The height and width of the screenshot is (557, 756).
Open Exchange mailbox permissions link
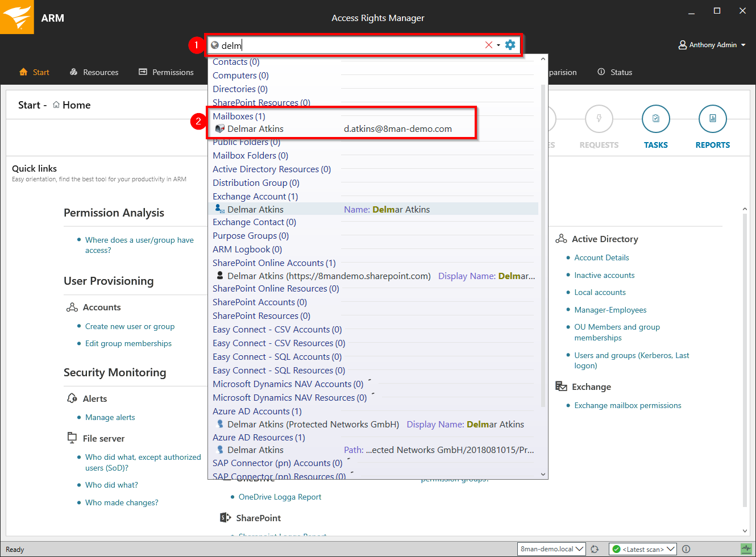tap(628, 405)
